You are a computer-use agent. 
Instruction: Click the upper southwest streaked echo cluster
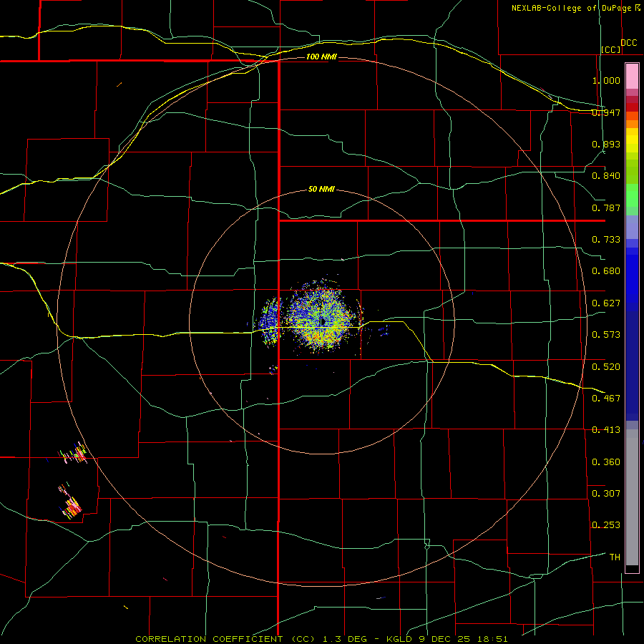74,454
